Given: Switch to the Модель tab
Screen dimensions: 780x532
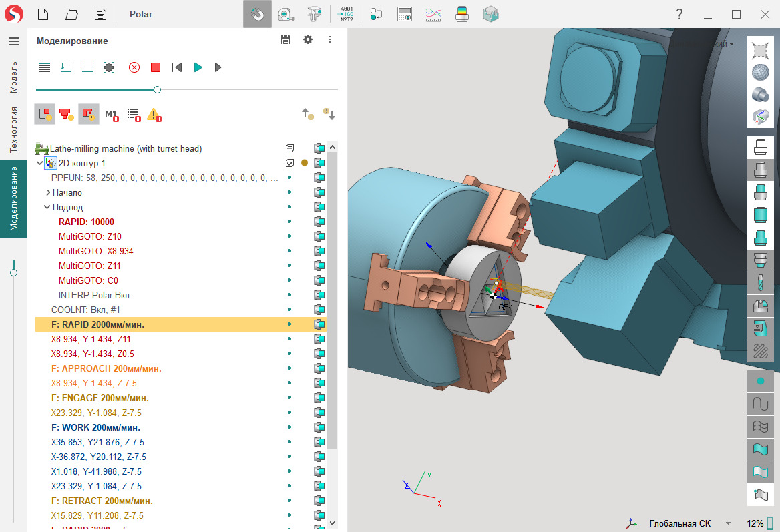Looking at the screenshot, I should [13, 77].
